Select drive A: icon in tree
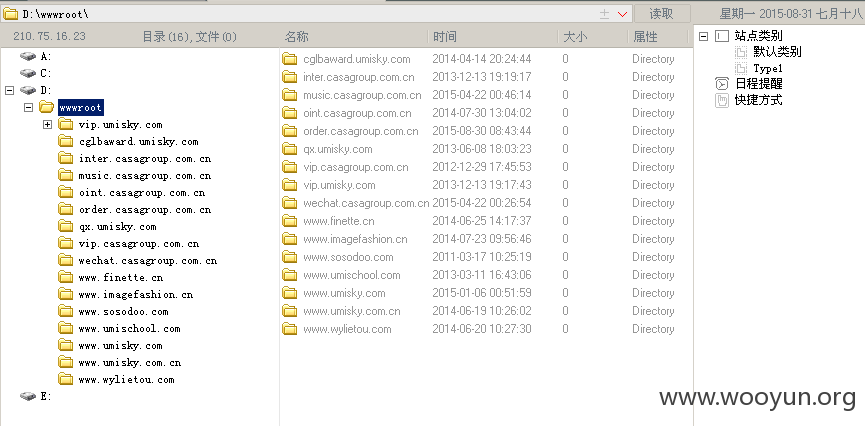865x426 pixels. pos(28,56)
